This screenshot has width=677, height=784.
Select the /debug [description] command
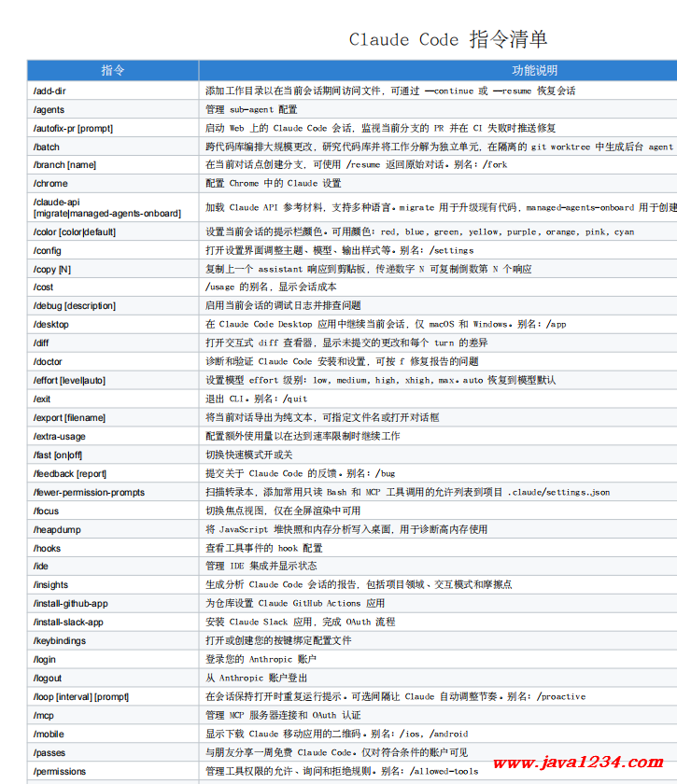coord(74,306)
